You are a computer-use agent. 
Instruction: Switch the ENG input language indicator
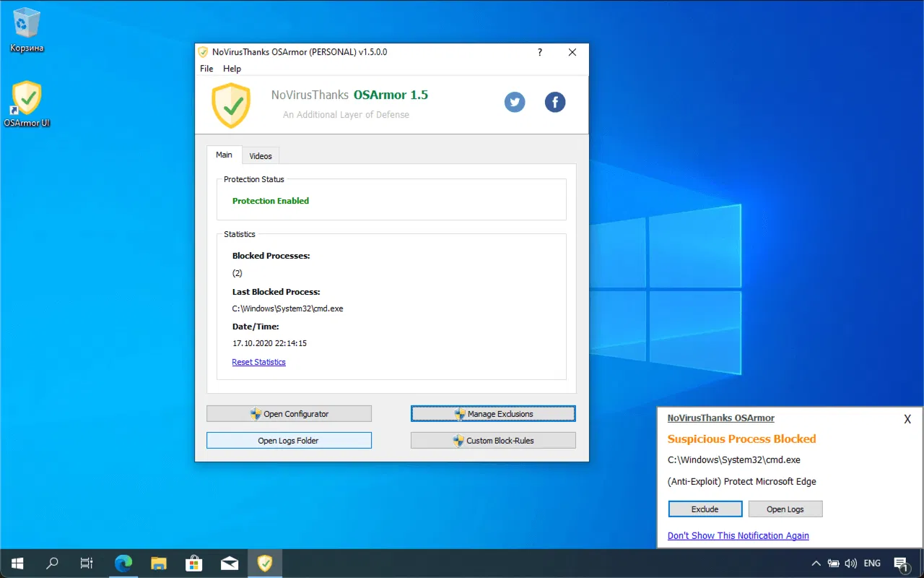(872, 564)
